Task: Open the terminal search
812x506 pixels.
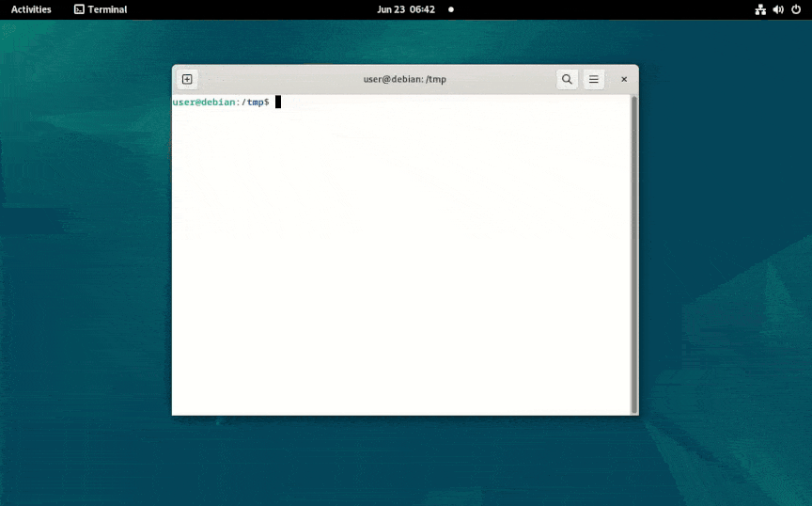Action: click(567, 79)
